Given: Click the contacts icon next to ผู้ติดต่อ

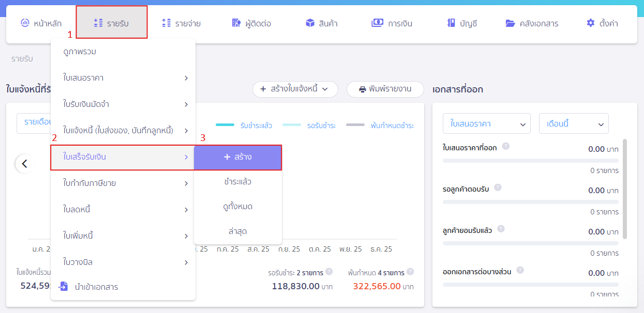Looking at the screenshot, I should tap(236, 23).
